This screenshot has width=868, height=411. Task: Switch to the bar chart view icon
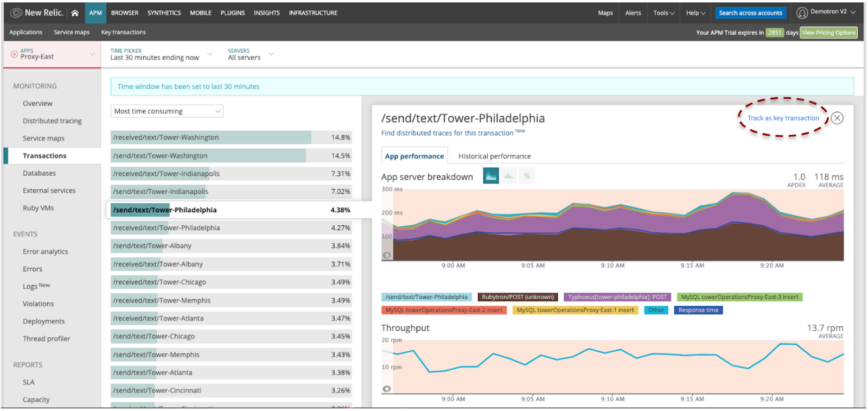509,176
